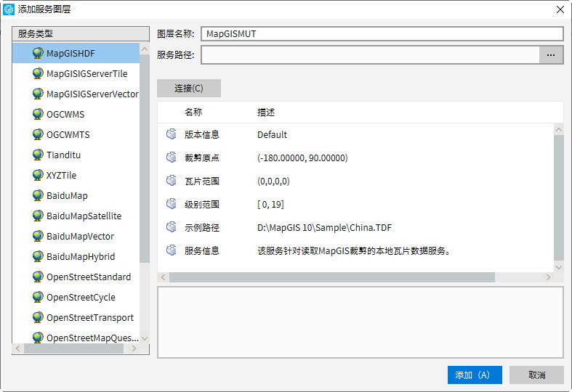Click service list scroll-left arrow
Image resolution: width=572 pixels, height=392 pixels.
click(18, 348)
